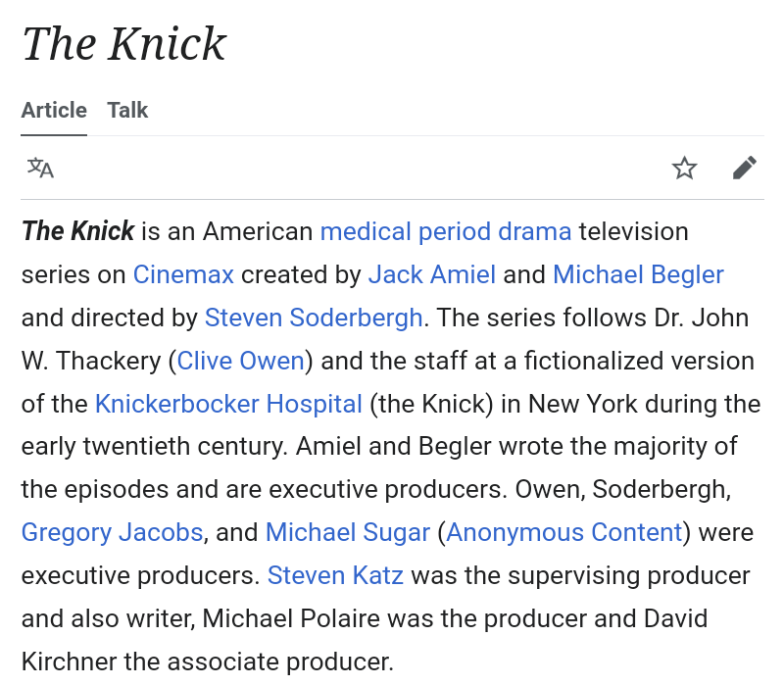Switch to the Article tab
Viewport: 784px width, 686px height.
tap(54, 110)
